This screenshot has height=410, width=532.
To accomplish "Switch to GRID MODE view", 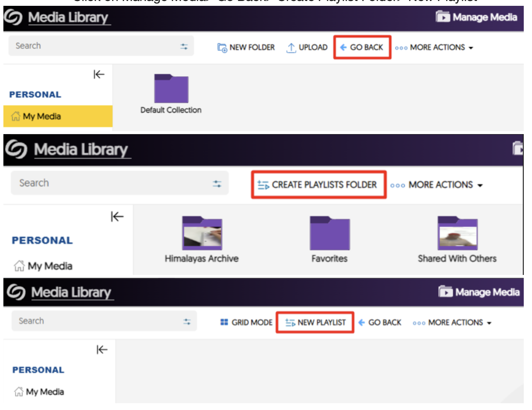I will tap(247, 323).
